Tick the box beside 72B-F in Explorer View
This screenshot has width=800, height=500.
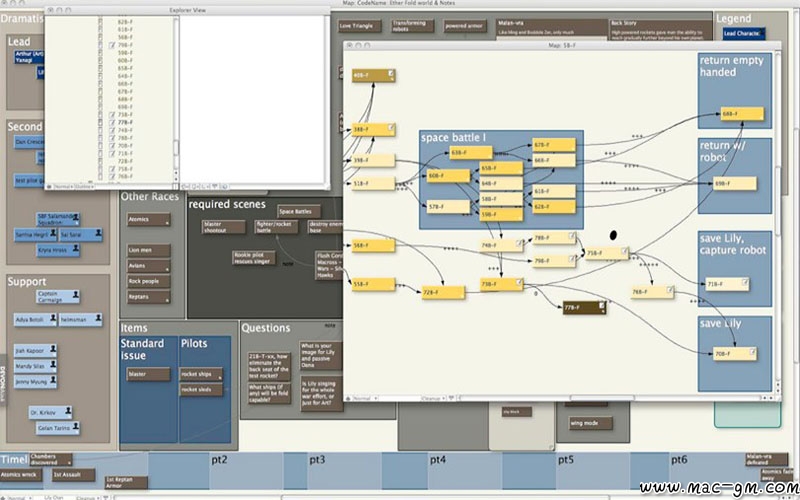101,161
